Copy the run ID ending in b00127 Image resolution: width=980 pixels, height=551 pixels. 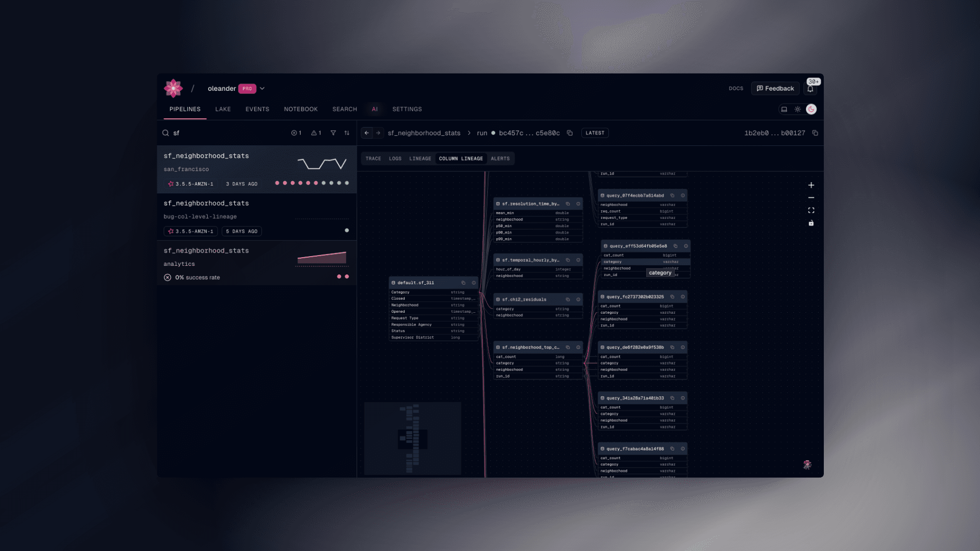pyautogui.click(x=815, y=133)
